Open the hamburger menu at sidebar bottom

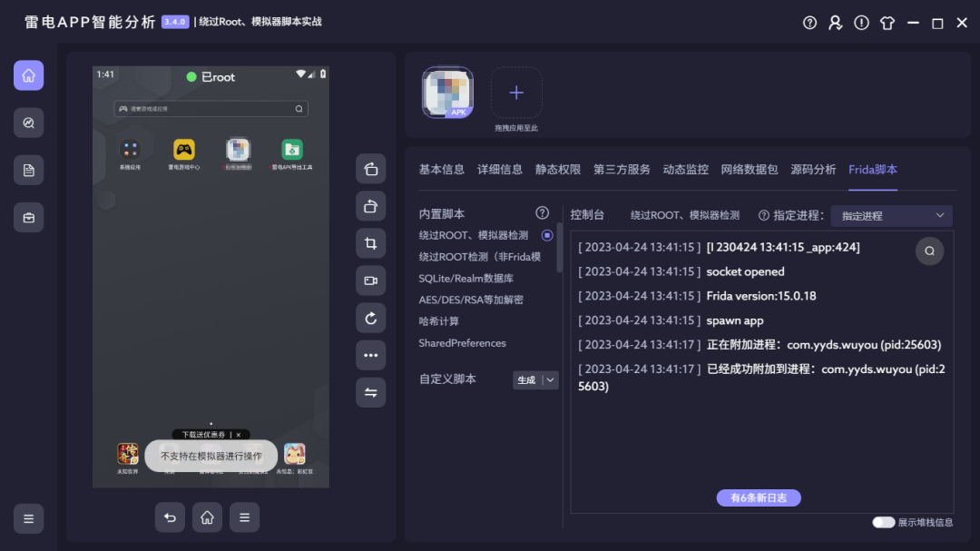point(29,518)
